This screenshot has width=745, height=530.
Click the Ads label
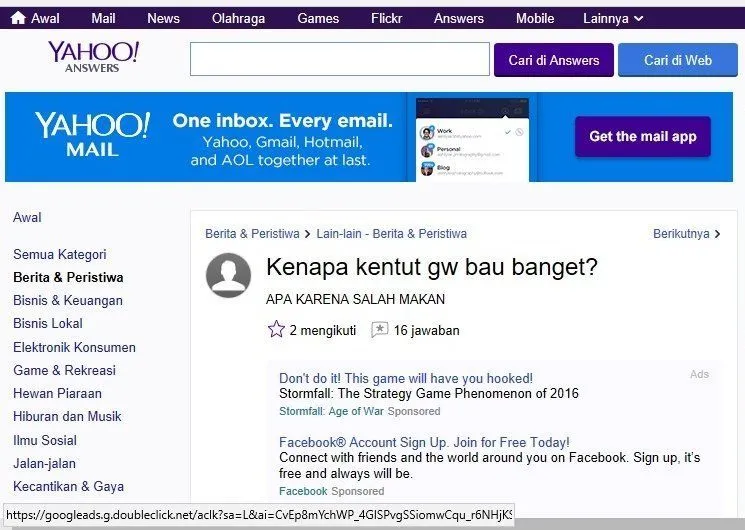(699, 374)
